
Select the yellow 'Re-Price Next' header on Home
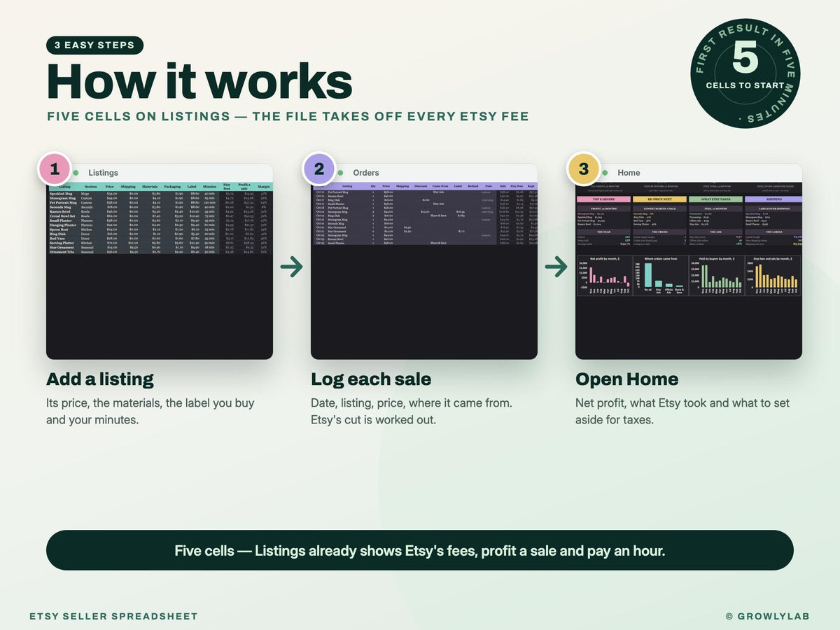pos(659,199)
